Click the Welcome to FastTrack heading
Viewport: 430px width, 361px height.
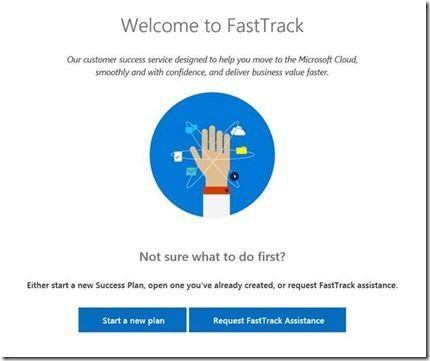(212, 25)
